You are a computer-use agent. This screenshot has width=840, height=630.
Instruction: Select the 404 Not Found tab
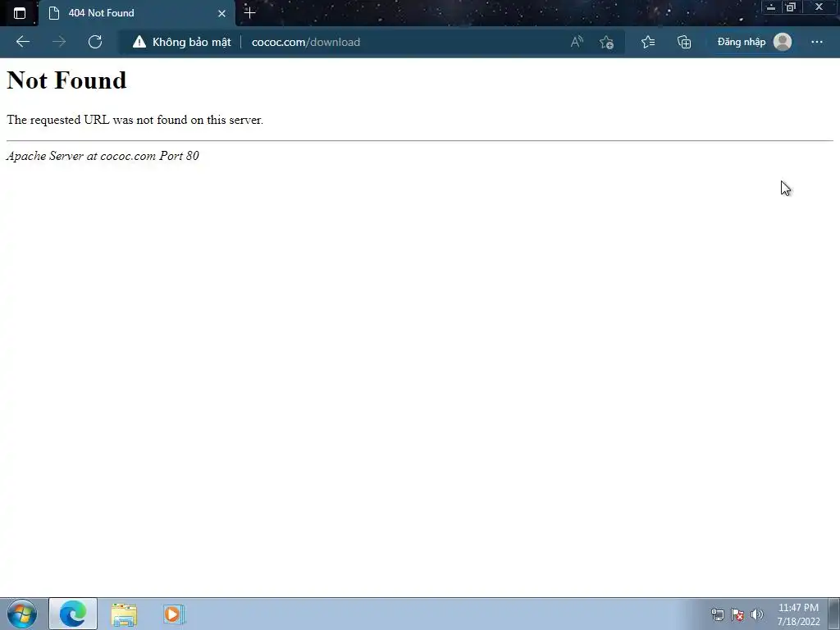point(137,13)
